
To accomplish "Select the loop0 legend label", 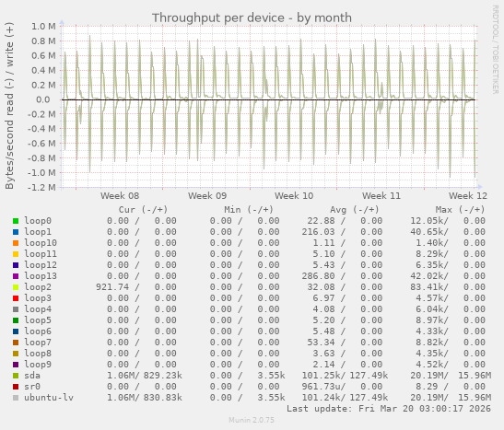I will click(x=38, y=221).
